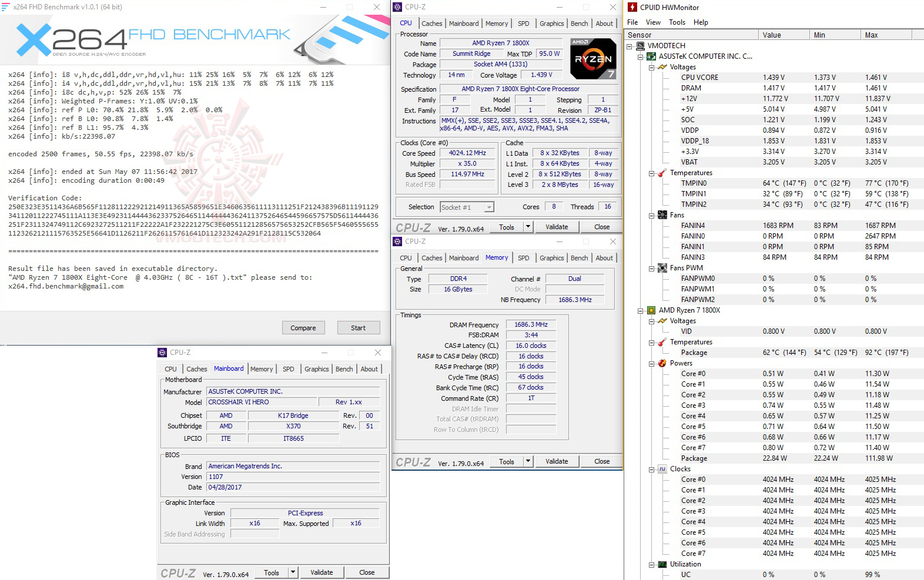Click the Value column header

(x=784, y=35)
